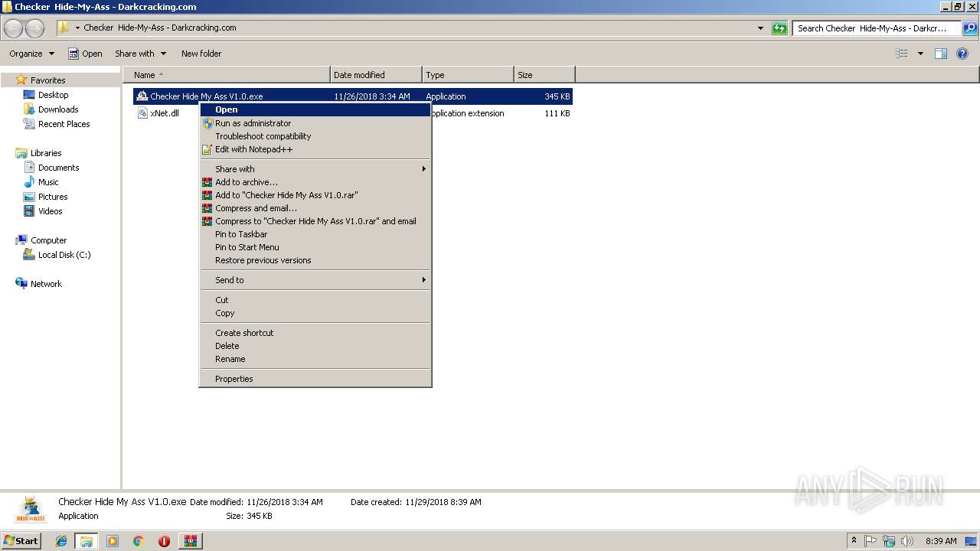The width and height of the screenshot is (980, 551).
Task: Choose Rename in the context menu
Action: 315,359
